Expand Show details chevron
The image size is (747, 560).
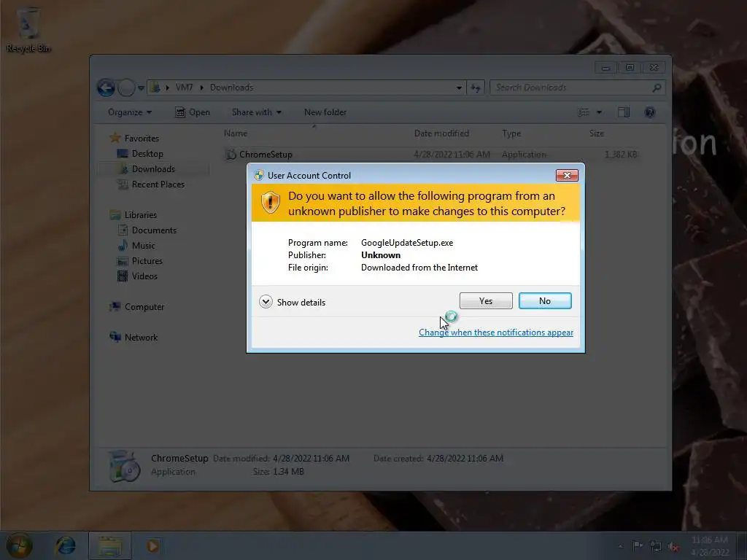[x=266, y=302]
